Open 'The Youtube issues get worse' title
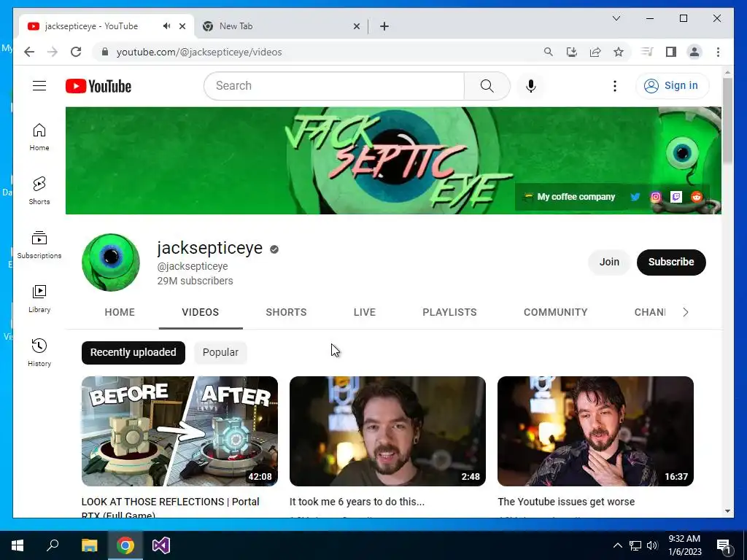The height and width of the screenshot is (560, 747). pos(566,502)
